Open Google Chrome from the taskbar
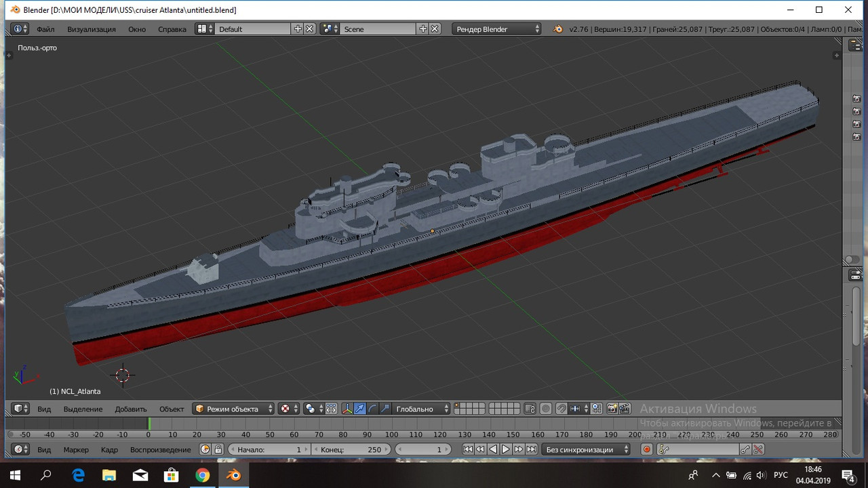Viewport: 868px width, 488px height. point(203,475)
